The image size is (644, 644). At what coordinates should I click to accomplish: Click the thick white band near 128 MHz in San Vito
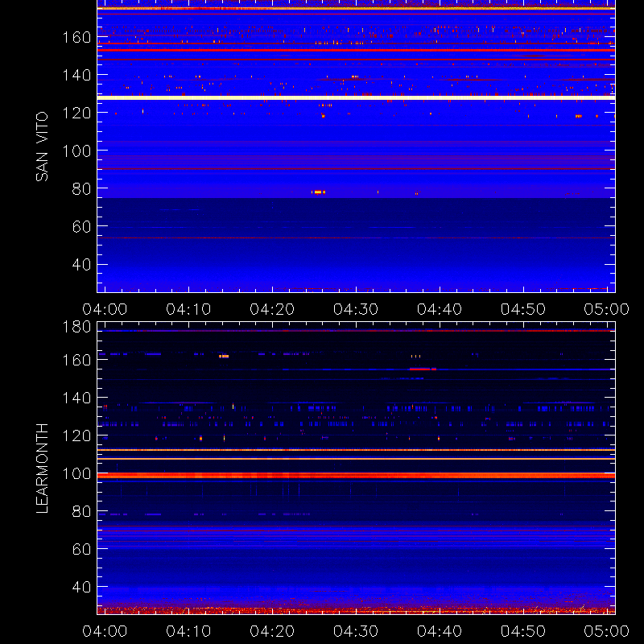tap(356, 97)
